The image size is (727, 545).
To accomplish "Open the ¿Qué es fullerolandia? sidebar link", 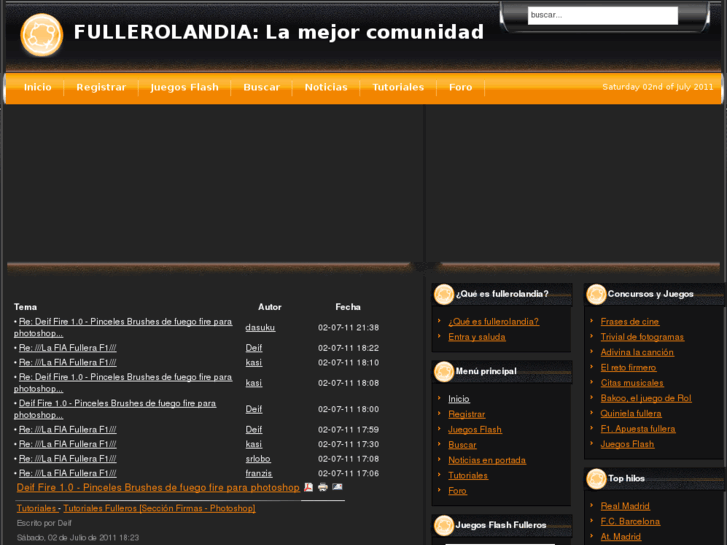I will [x=493, y=321].
